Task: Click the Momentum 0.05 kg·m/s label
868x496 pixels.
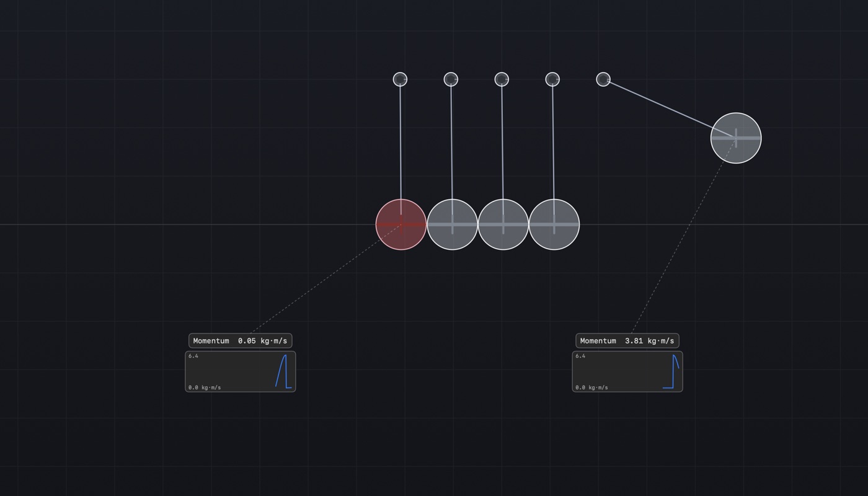Action: (241, 341)
